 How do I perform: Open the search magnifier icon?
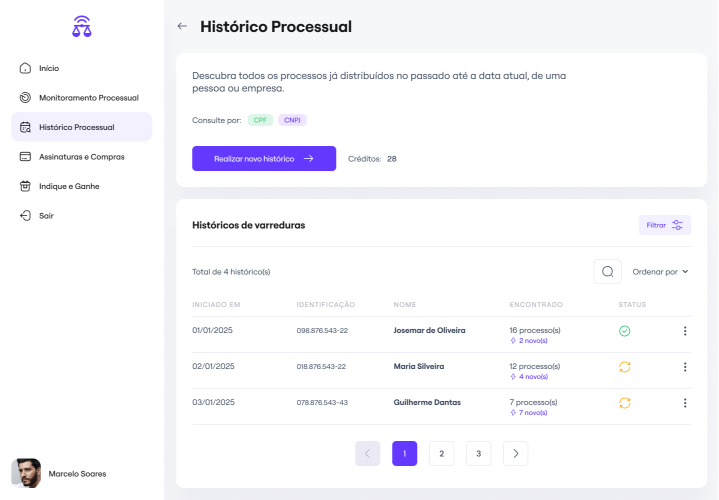click(x=607, y=271)
